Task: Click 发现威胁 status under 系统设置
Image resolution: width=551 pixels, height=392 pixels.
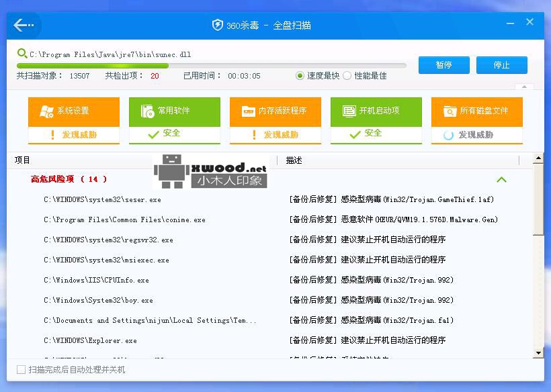Action: 79,135
